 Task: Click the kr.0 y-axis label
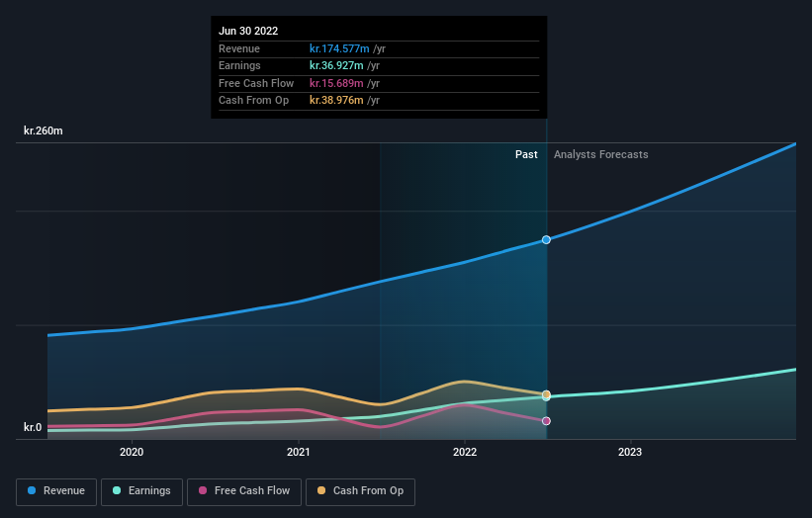pyautogui.click(x=33, y=427)
